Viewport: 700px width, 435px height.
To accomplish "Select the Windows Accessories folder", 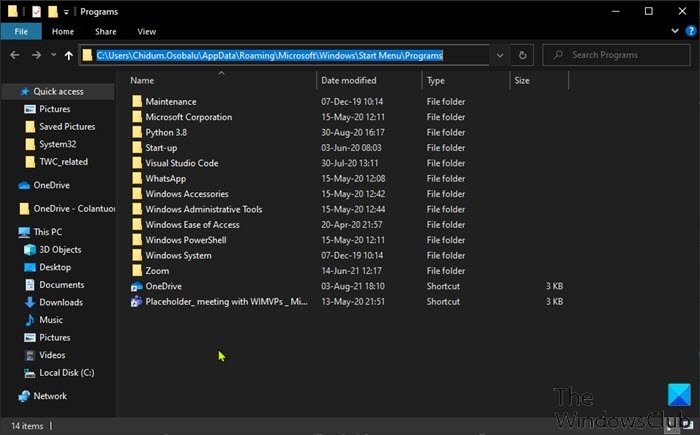I will (187, 194).
